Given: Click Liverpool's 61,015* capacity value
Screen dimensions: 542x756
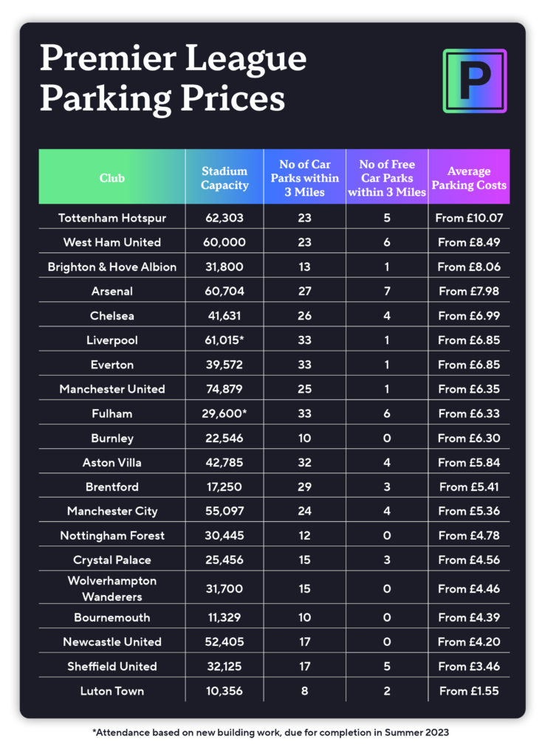Looking at the screenshot, I should [224, 340].
